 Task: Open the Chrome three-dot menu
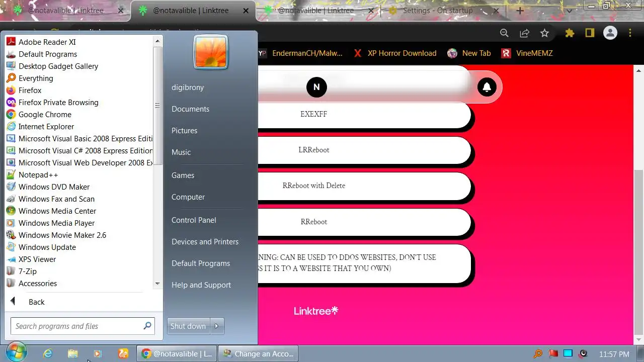630,33
